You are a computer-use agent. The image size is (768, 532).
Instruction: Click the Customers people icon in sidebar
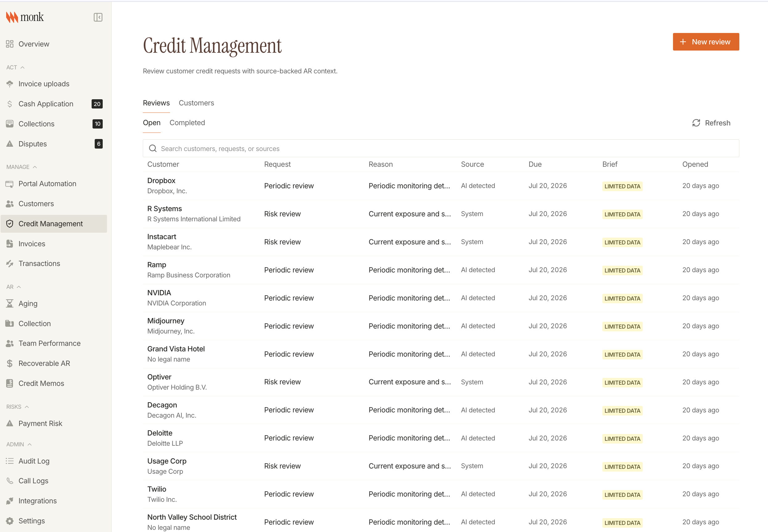10,204
